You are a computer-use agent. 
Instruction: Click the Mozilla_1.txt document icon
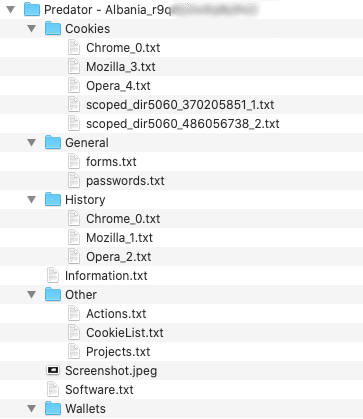click(74, 237)
